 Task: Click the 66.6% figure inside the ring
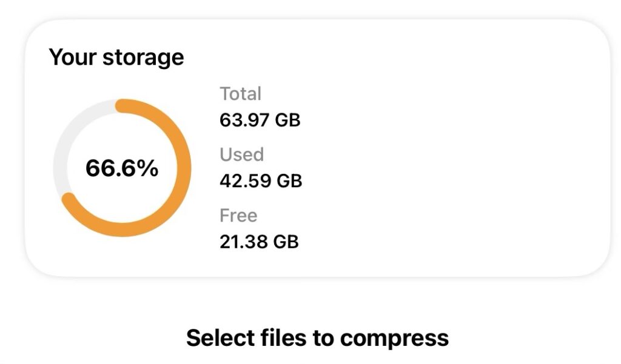122,168
